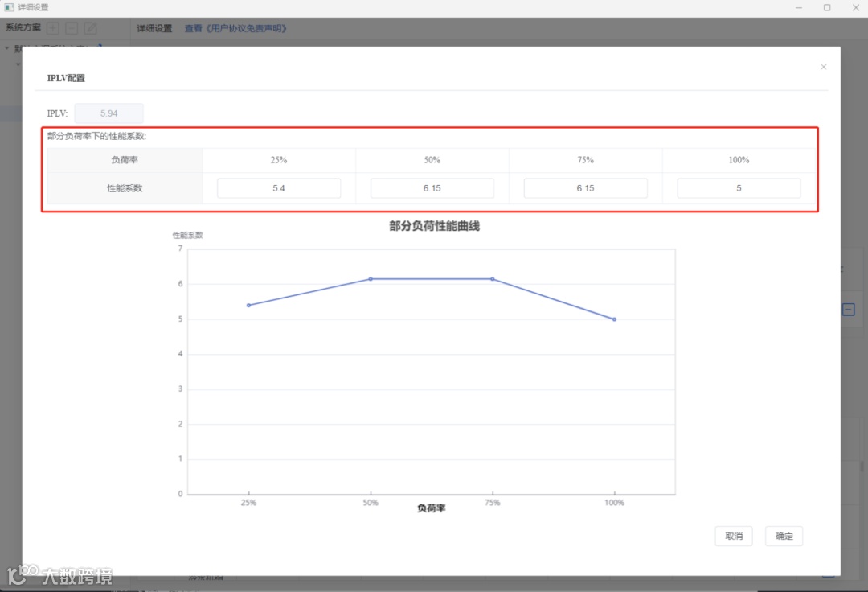Collapse the tree expander under 系统方案
The width and height of the screenshot is (868, 592).
tap(6, 49)
